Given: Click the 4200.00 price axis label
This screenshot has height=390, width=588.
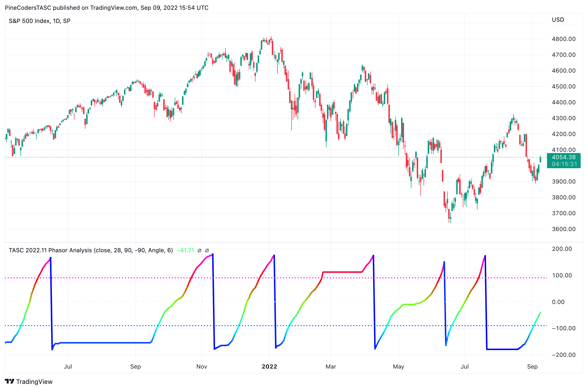Looking at the screenshot, I should coord(564,134).
